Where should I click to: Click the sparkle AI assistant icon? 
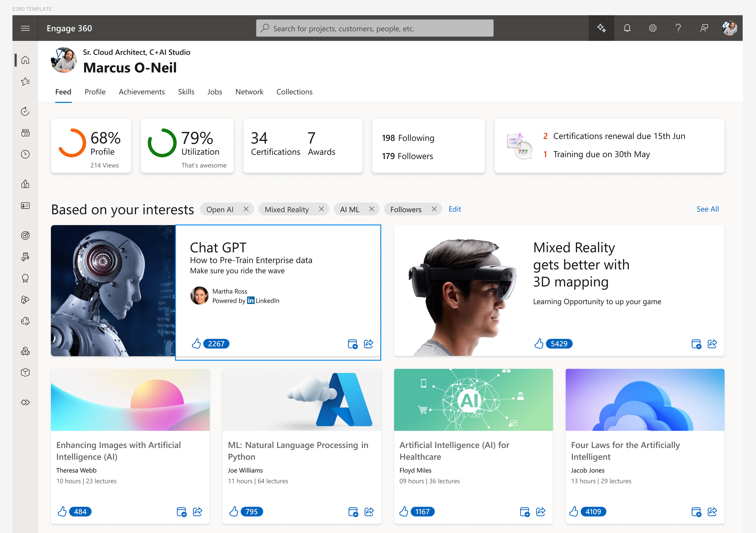pyautogui.click(x=601, y=28)
